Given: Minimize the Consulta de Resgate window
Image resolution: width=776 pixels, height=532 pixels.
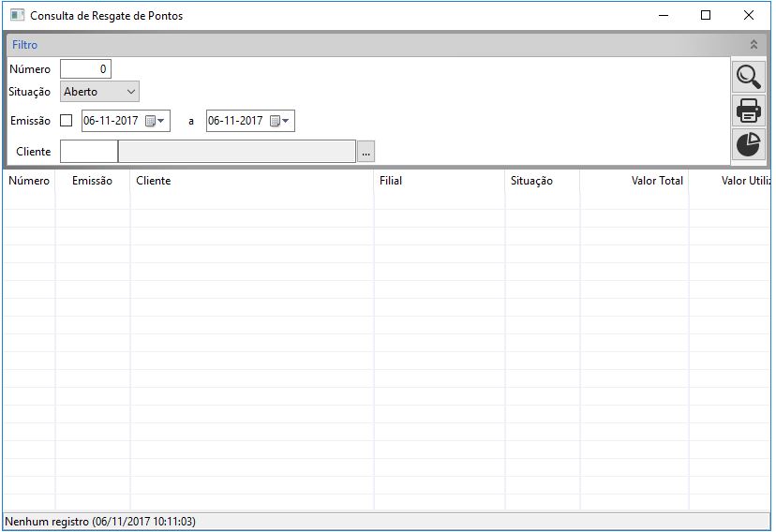Looking at the screenshot, I should 664,15.
